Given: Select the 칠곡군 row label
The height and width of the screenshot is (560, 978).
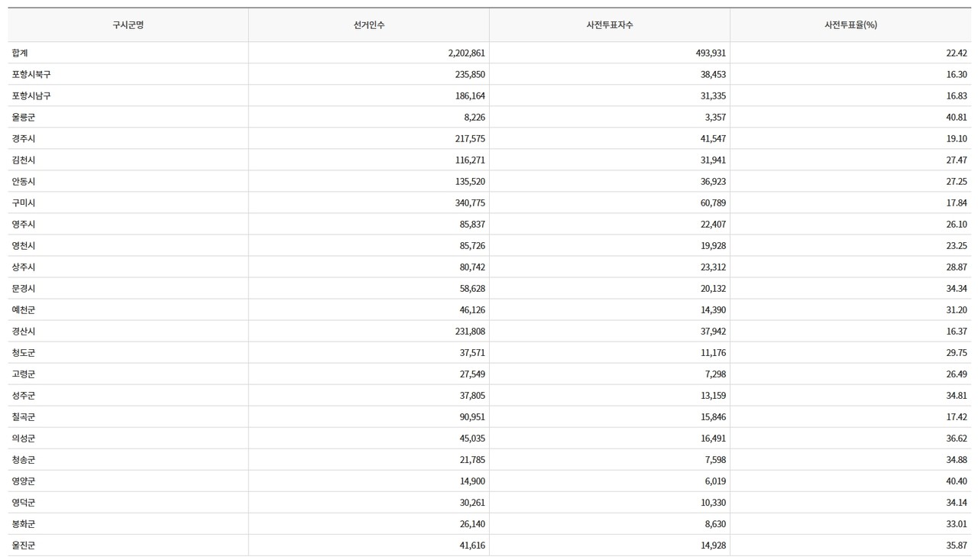Looking at the screenshot, I should 24,416.
